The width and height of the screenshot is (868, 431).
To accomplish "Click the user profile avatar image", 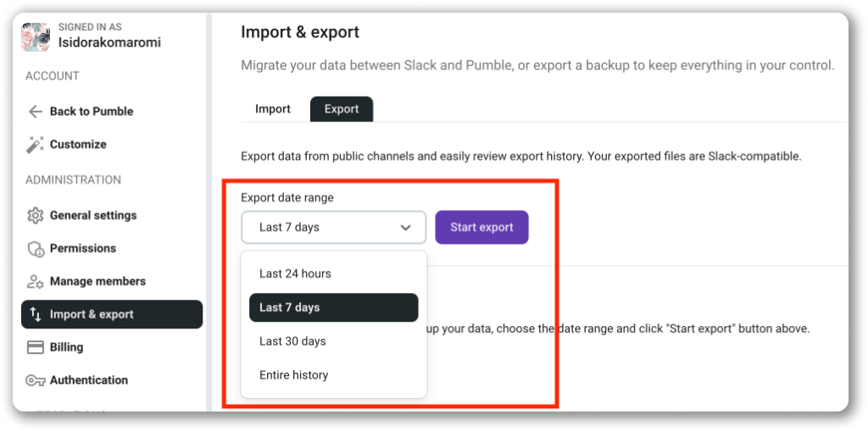I will pyautogui.click(x=36, y=37).
